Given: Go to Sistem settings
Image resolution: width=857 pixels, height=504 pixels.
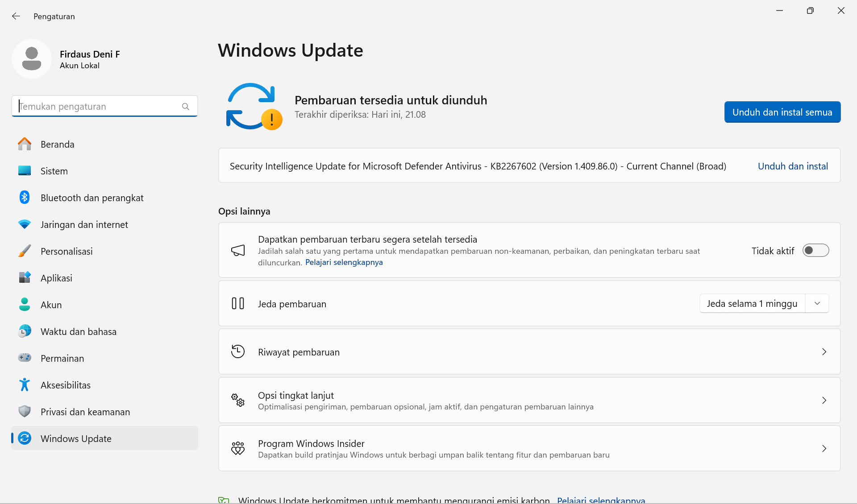Looking at the screenshot, I should (105, 171).
